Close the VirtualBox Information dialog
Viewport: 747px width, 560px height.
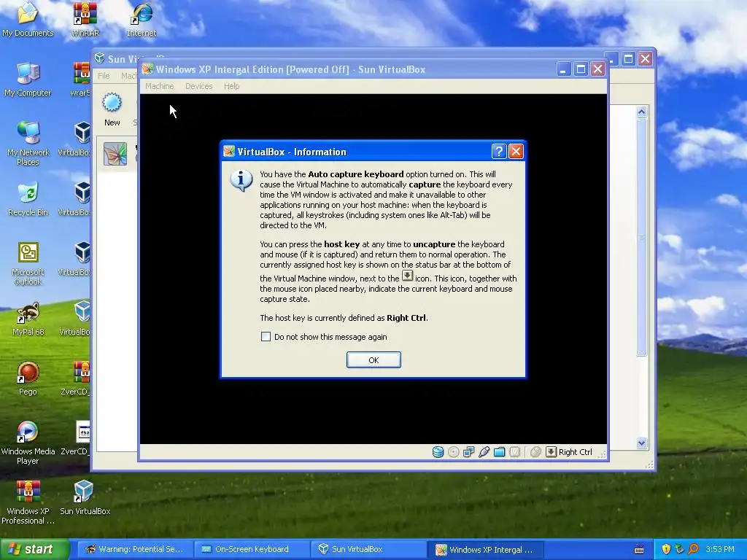click(516, 152)
